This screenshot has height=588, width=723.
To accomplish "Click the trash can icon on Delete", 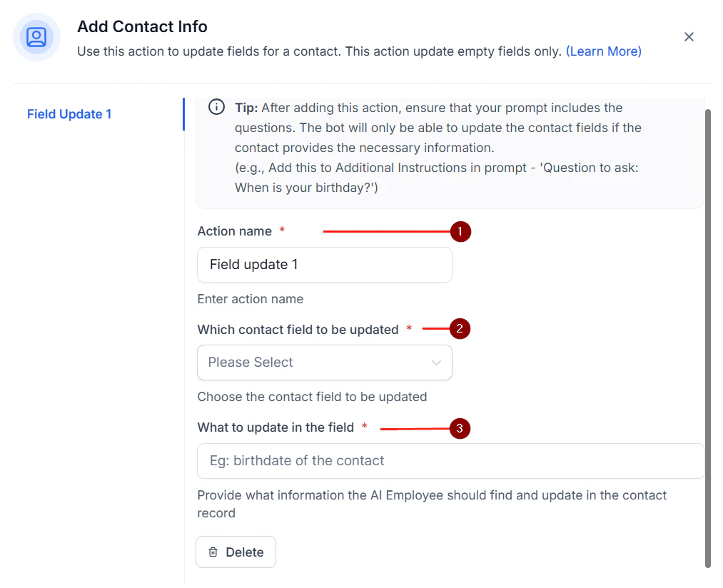I will click(213, 552).
